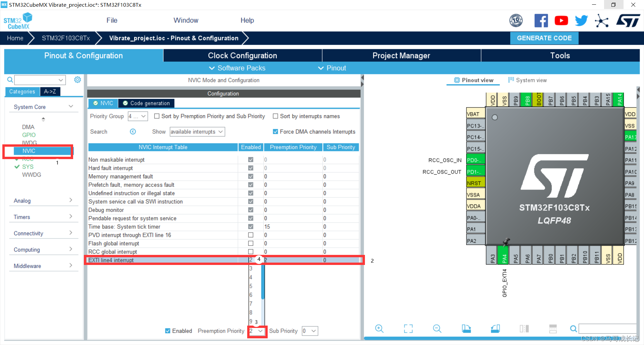Open the Window menu
Image resolution: width=644 pixels, height=345 pixels.
(186, 20)
